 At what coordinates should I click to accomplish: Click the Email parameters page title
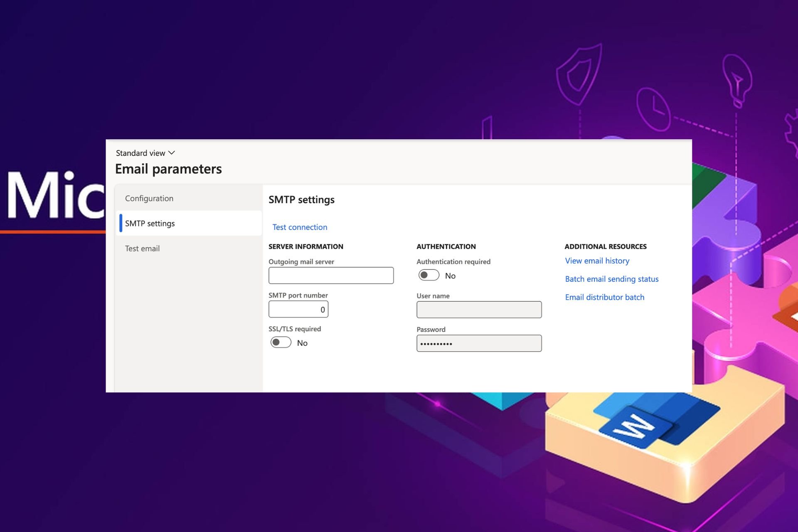(168, 169)
